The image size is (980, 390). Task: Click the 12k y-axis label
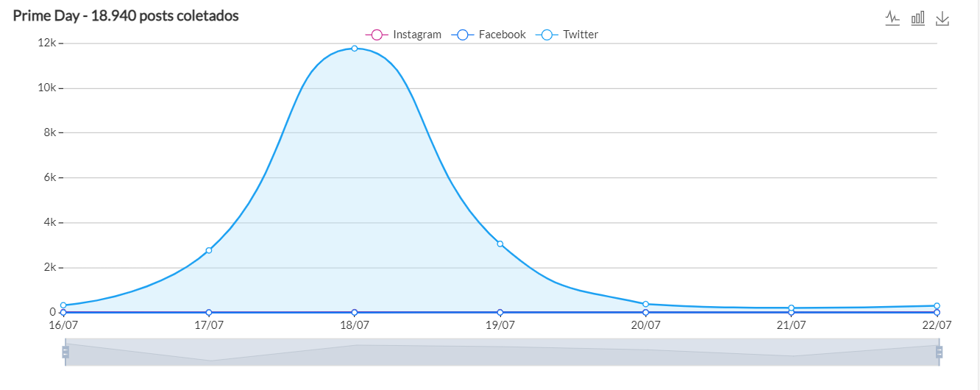pos(47,43)
